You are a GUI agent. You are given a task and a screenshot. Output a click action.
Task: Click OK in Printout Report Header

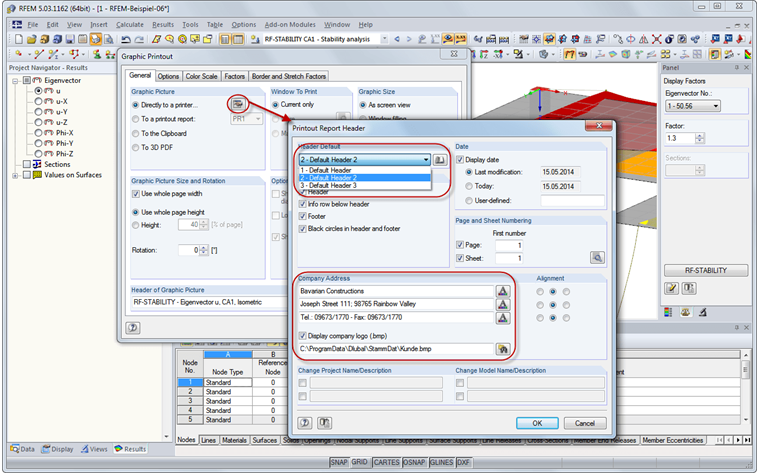click(x=537, y=423)
